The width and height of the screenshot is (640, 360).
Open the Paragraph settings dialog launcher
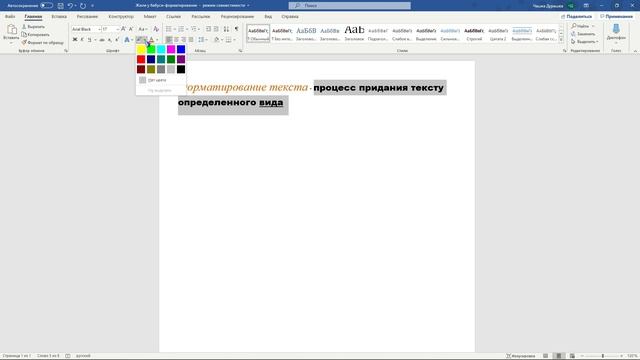point(240,51)
